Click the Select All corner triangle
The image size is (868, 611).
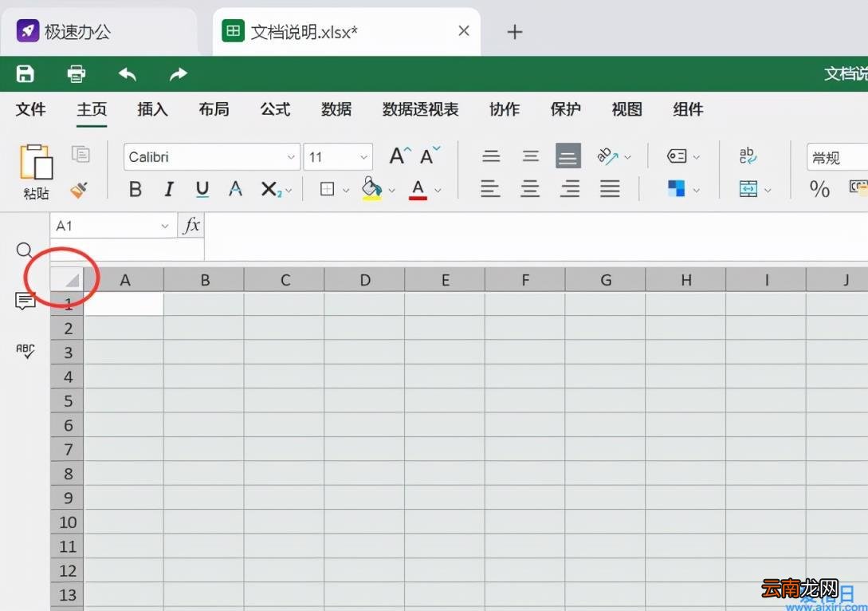(67, 279)
